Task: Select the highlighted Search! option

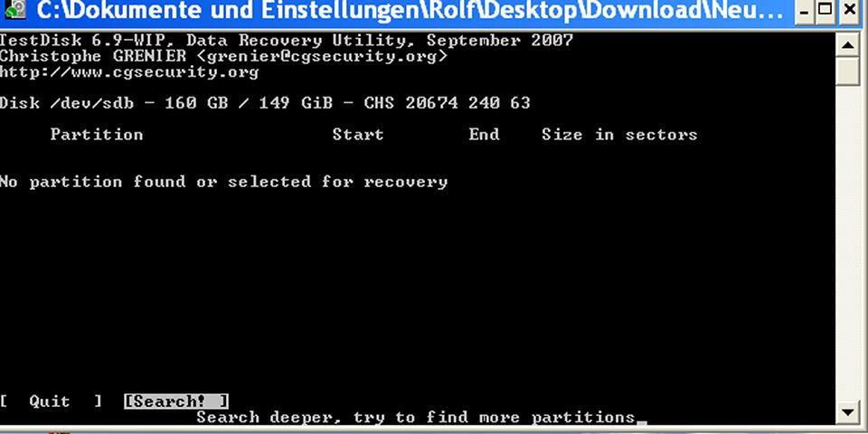Action: point(176,401)
